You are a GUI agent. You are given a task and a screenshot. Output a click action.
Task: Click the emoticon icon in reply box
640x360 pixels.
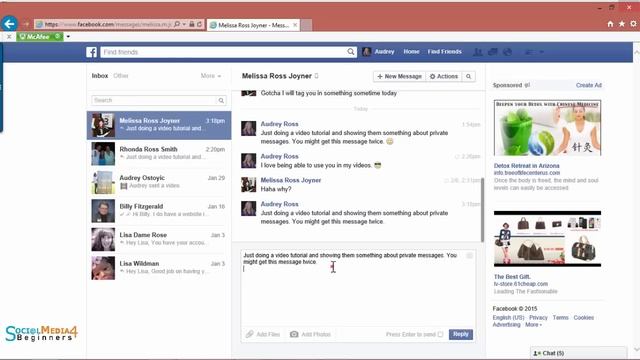click(469, 256)
